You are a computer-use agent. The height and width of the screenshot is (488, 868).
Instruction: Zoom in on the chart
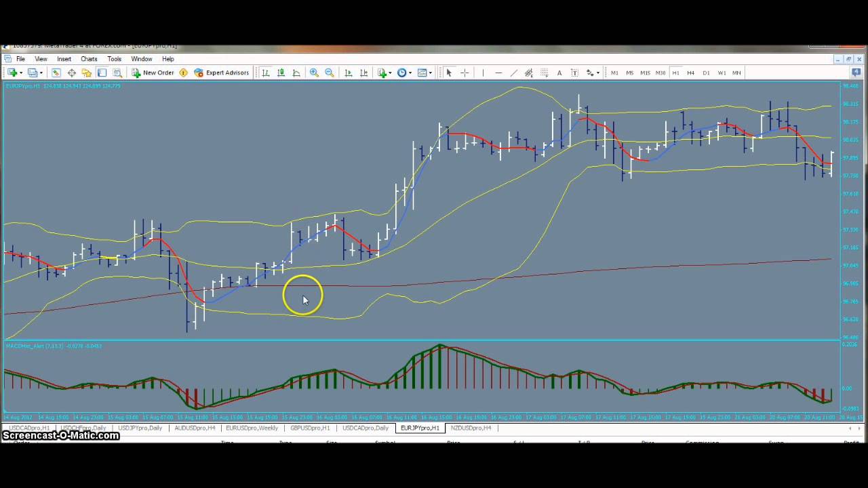[x=314, y=73]
